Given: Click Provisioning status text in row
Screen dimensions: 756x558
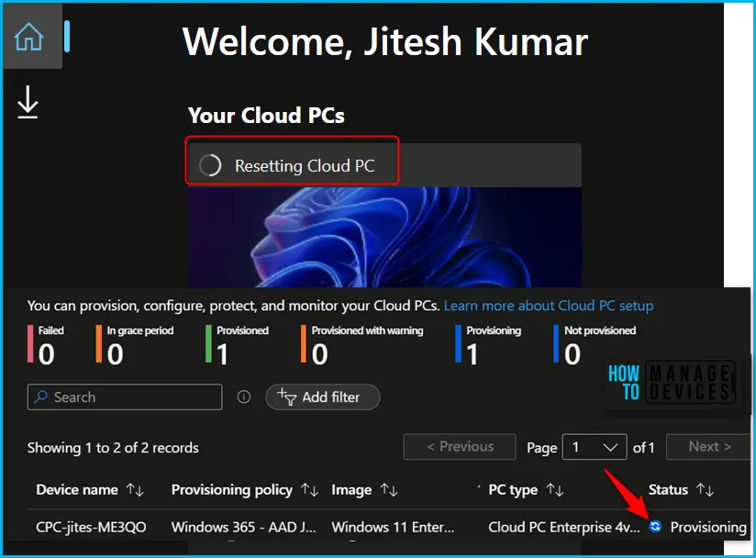Looking at the screenshot, I should pyautogui.click(x=708, y=527).
